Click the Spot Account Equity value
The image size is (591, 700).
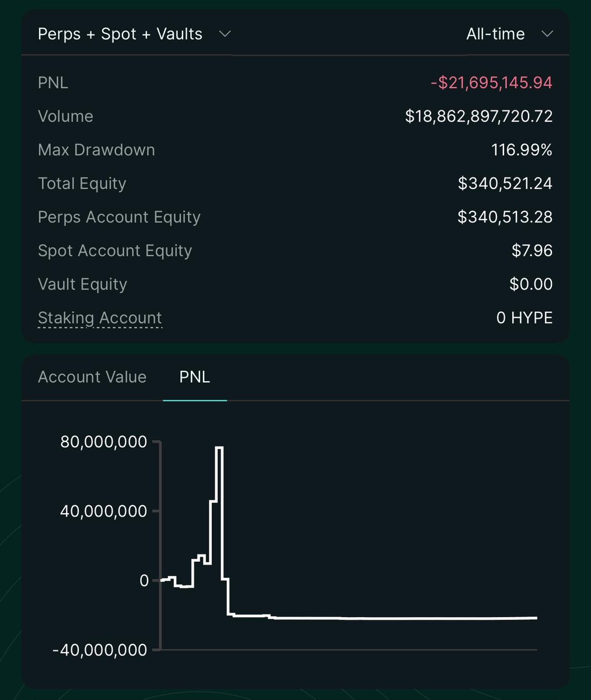tap(531, 250)
